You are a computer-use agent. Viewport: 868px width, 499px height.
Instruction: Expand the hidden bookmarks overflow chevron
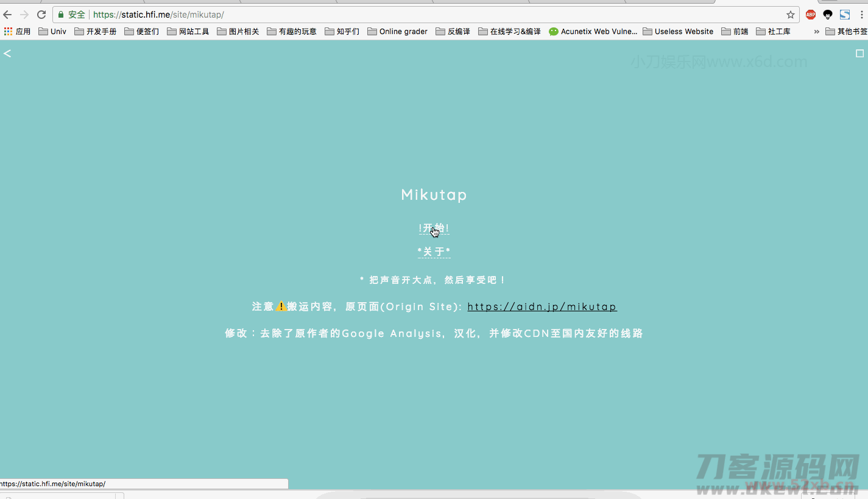[816, 31]
